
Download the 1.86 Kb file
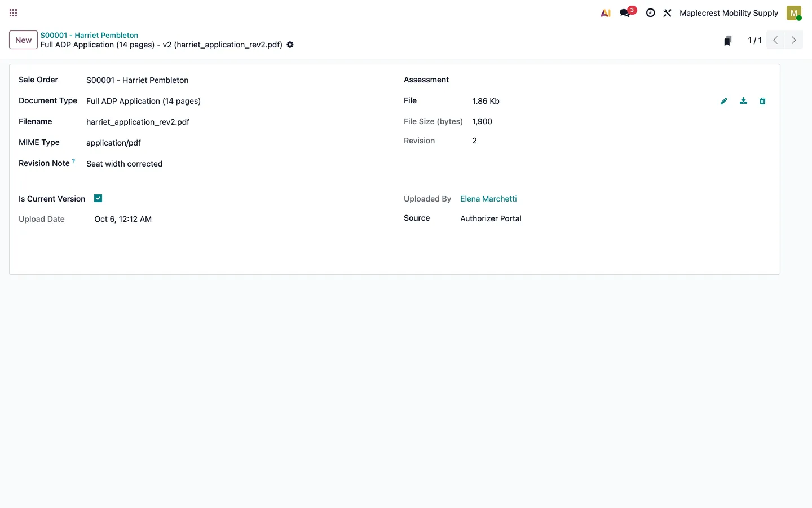(x=743, y=101)
